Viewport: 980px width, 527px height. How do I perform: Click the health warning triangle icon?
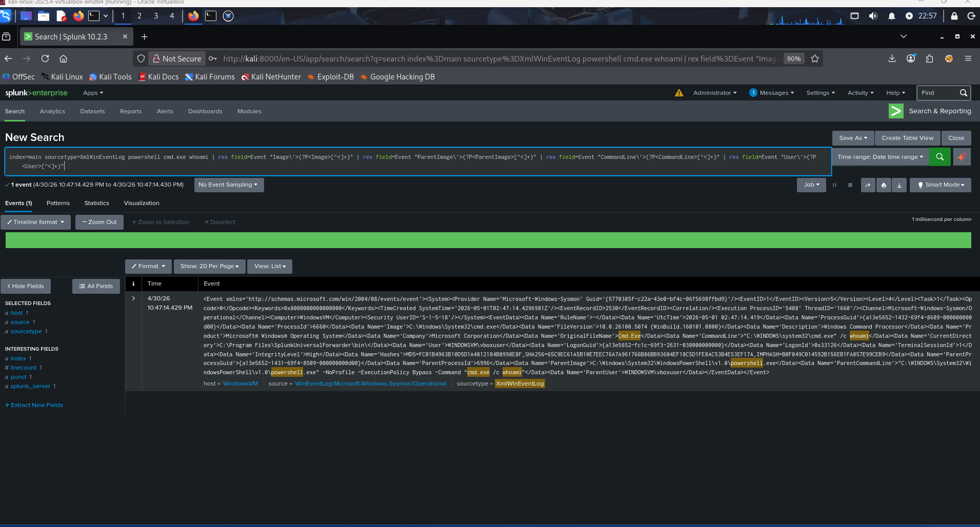click(679, 93)
